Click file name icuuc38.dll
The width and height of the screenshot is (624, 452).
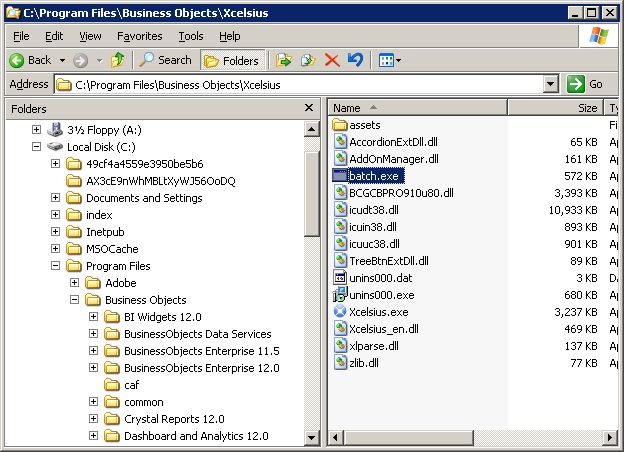click(374, 244)
